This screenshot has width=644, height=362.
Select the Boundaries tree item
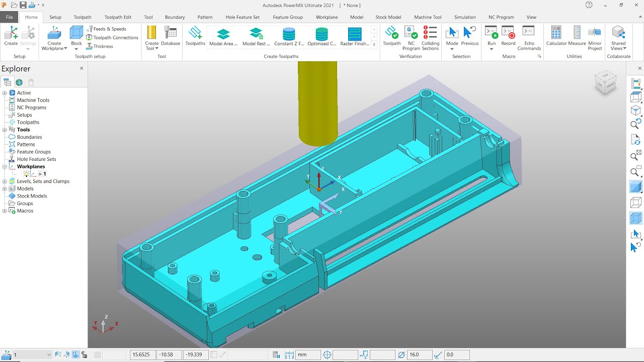29,137
